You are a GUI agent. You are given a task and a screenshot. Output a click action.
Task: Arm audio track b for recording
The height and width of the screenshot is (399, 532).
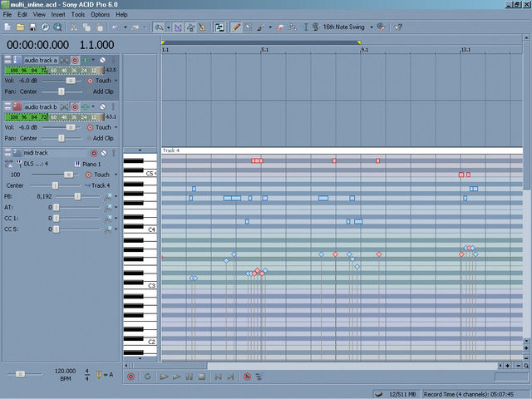75,107
